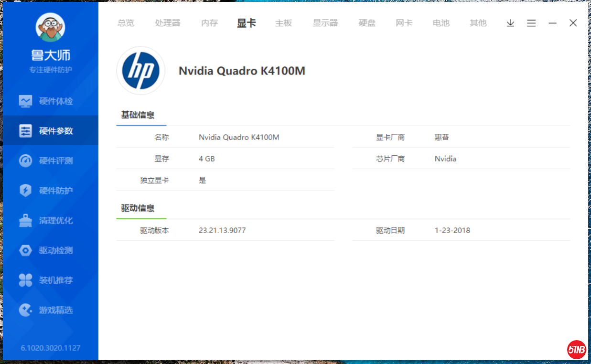Click the Nvidia Quadro K4100M heading
The image size is (591, 364).
point(242,71)
